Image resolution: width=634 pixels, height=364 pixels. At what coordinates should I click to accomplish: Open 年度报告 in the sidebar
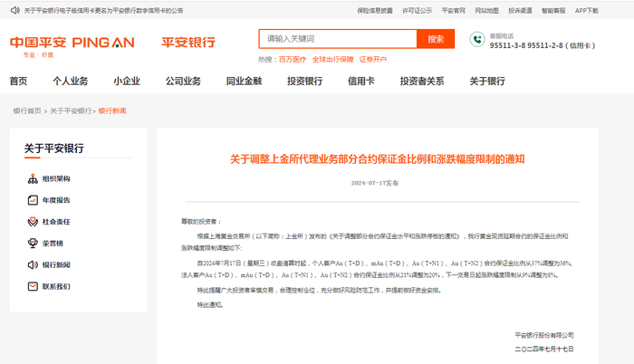[56, 200]
